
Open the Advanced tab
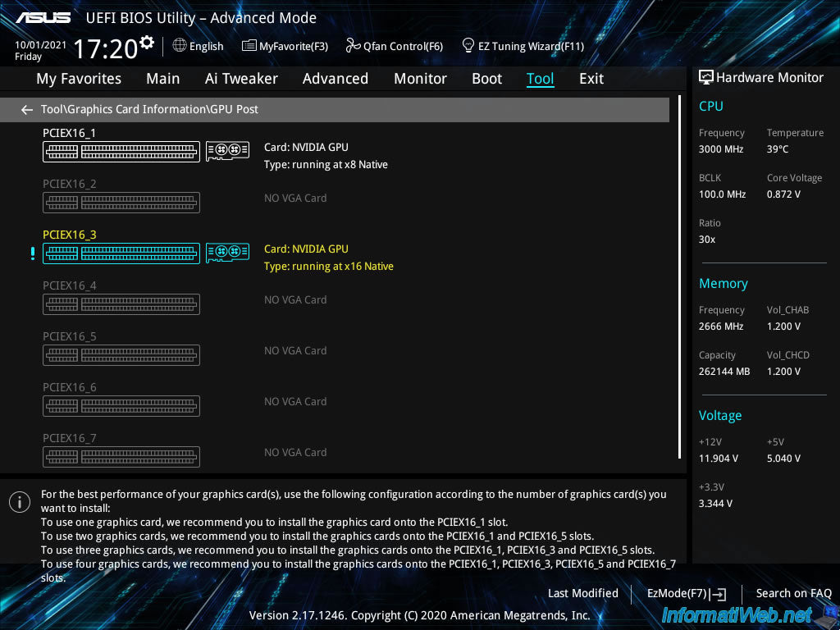[x=335, y=79]
